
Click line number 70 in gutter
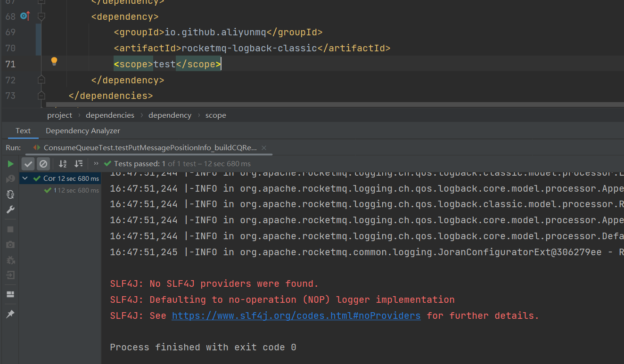click(x=10, y=48)
